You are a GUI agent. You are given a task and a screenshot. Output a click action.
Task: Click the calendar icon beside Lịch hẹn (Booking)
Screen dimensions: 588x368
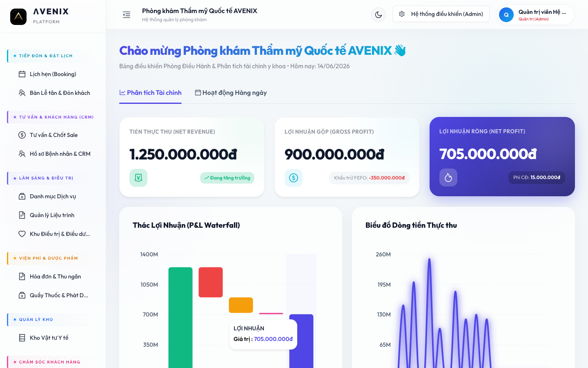(22, 74)
